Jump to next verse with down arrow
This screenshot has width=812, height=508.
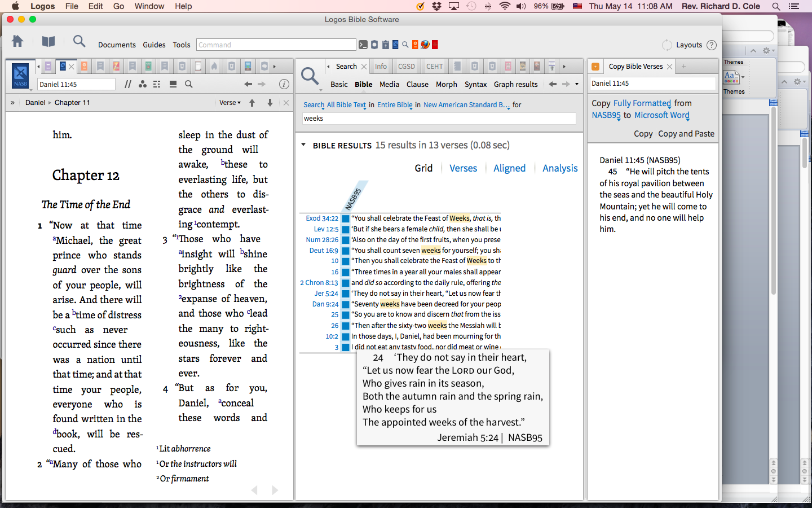[x=270, y=103]
